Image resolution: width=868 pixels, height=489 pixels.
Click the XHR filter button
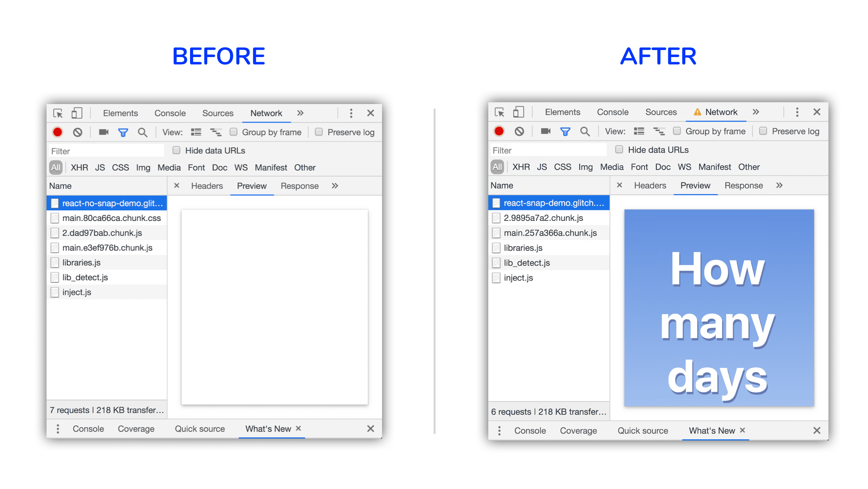tap(79, 168)
